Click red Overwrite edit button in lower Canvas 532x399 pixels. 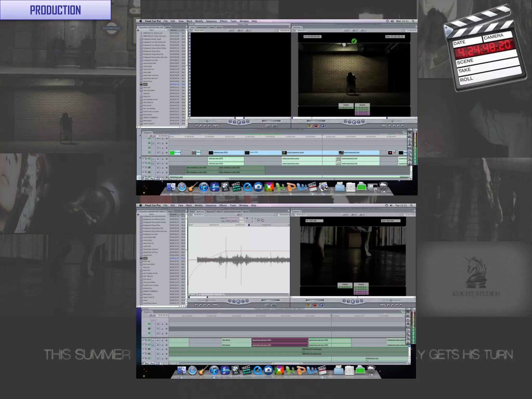[315, 305]
